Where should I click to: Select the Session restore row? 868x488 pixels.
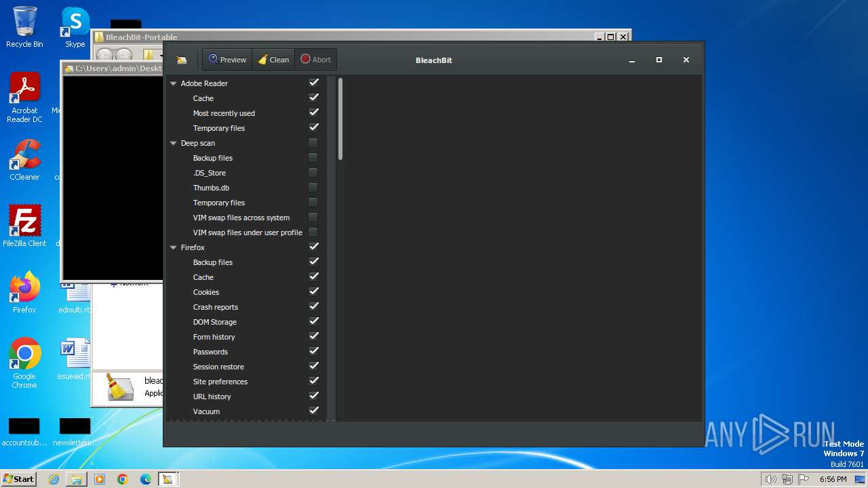(x=246, y=367)
